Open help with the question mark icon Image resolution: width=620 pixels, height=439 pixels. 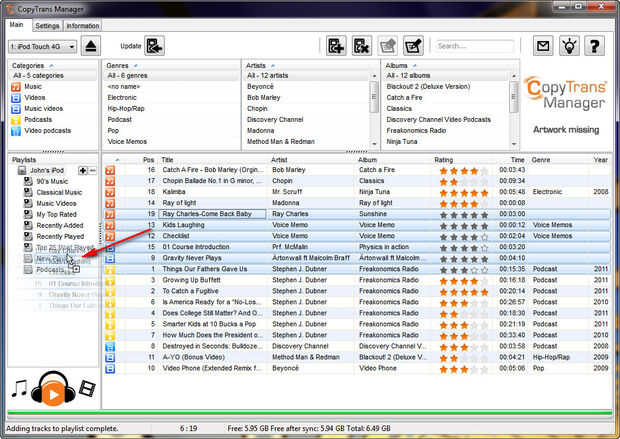(x=594, y=46)
